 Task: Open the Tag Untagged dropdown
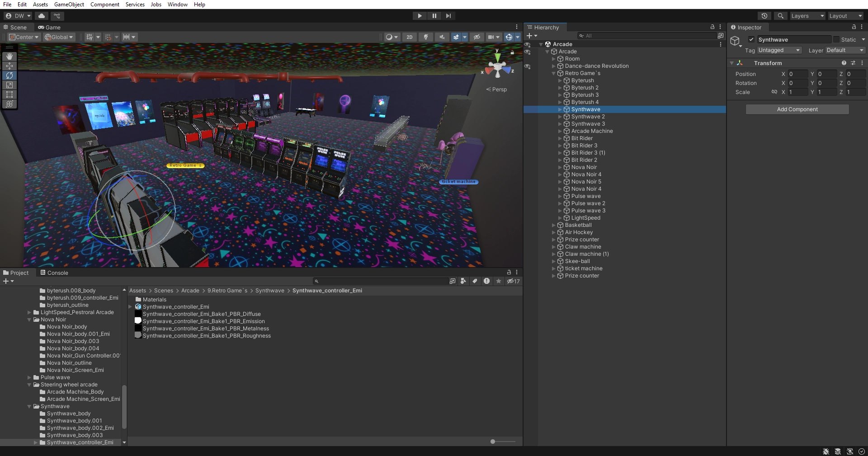click(779, 50)
